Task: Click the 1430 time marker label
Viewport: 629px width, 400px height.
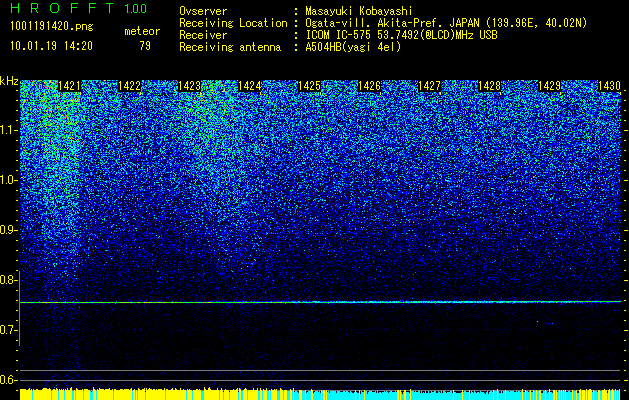Action: point(609,86)
